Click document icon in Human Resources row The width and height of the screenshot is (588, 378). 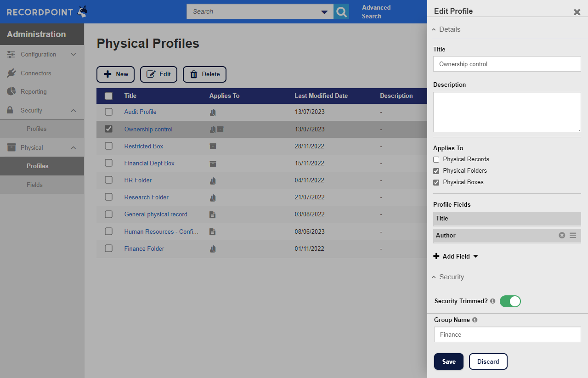(212, 231)
